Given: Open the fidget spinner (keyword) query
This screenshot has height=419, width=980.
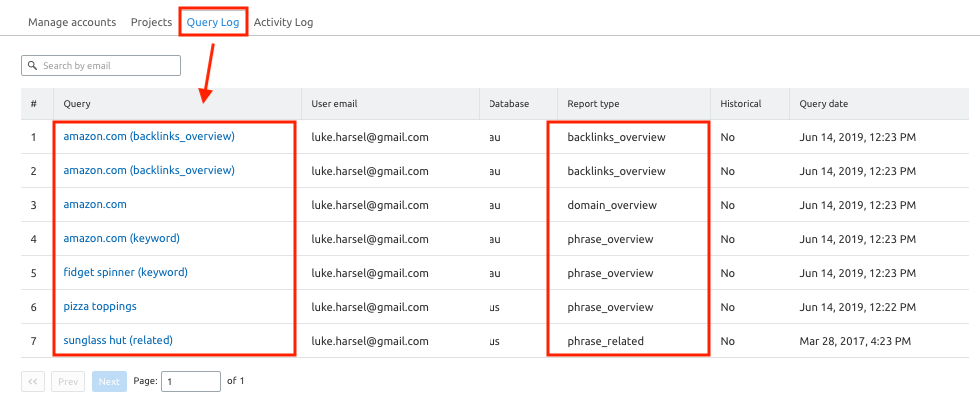Looking at the screenshot, I should pyautogui.click(x=125, y=273).
